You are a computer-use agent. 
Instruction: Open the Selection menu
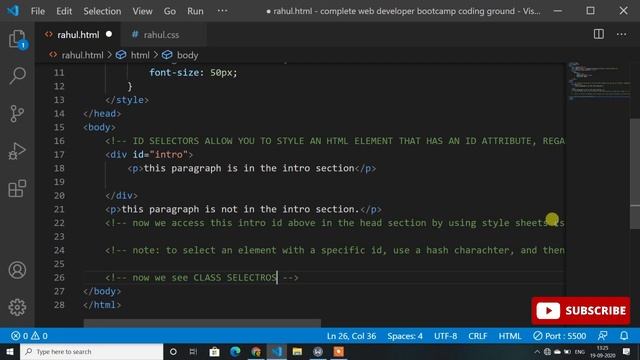[x=102, y=11]
